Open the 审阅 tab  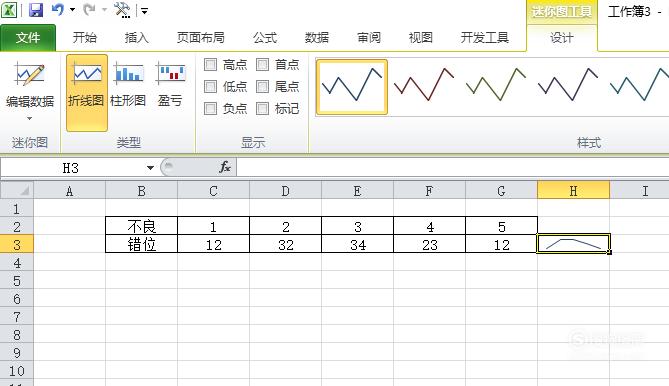(369, 38)
